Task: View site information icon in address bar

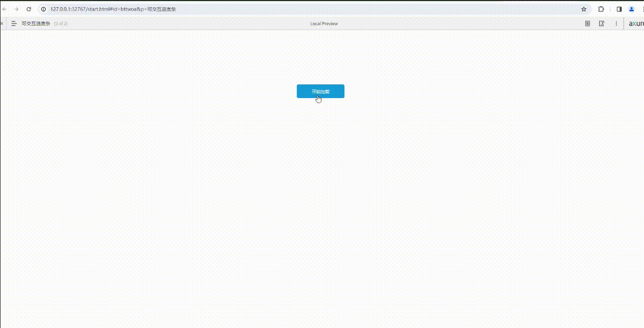Action: click(43, 9)
